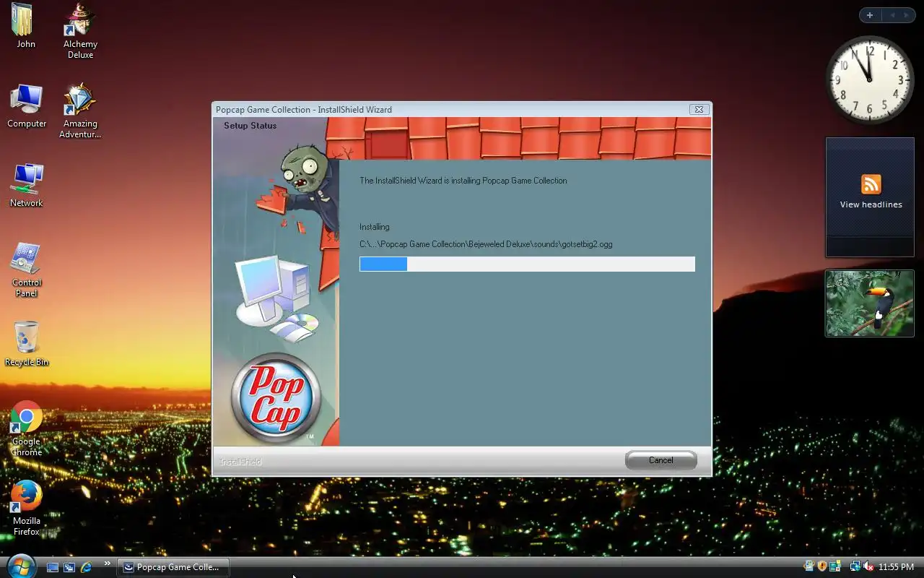Open the network connection tray icon
Image resolution: width=924 pixels, height=578 pixels.
[855, 566]
